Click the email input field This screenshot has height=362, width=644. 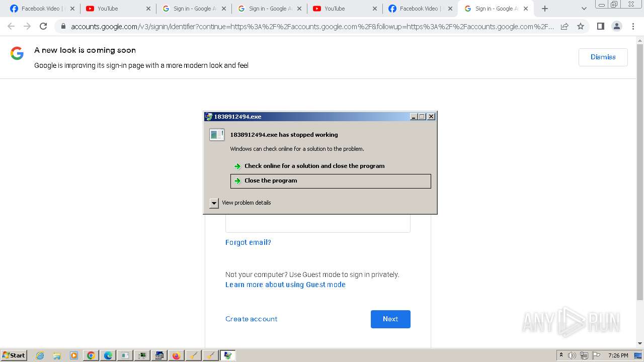pos(317,223)
